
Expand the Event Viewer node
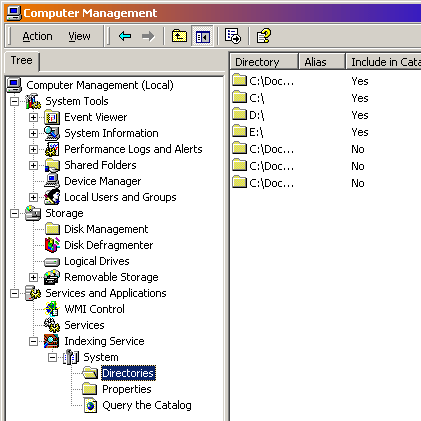click(x=33, y=117)
